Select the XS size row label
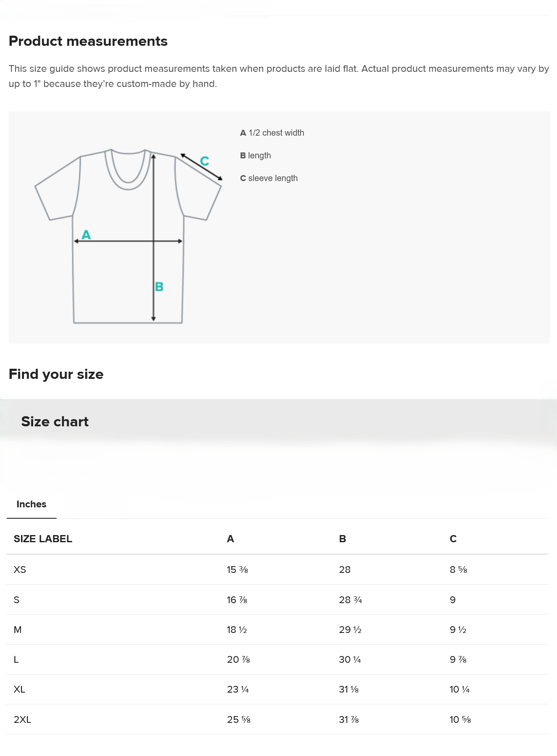 20,570
